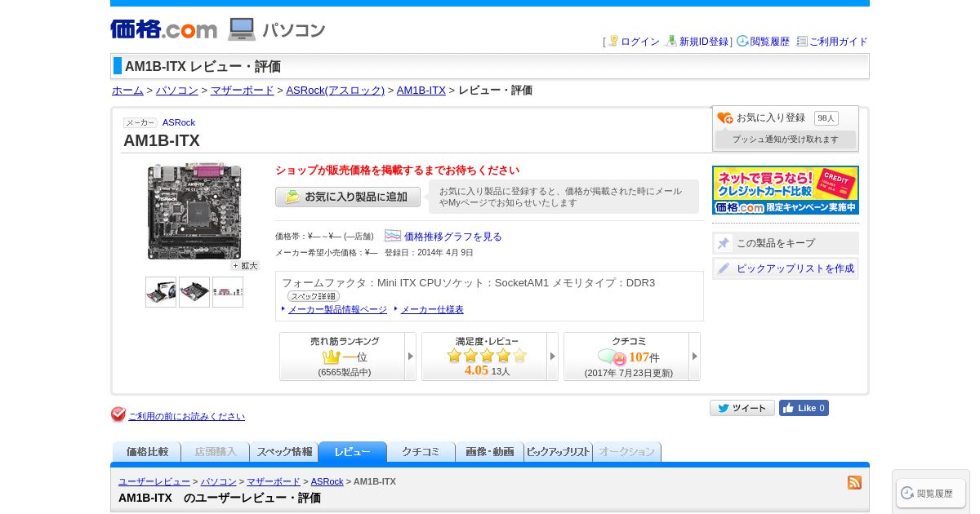This screenshot has width=980, height=514.
Task: Open メーカー仕様表 link
Action: [432, 310]
